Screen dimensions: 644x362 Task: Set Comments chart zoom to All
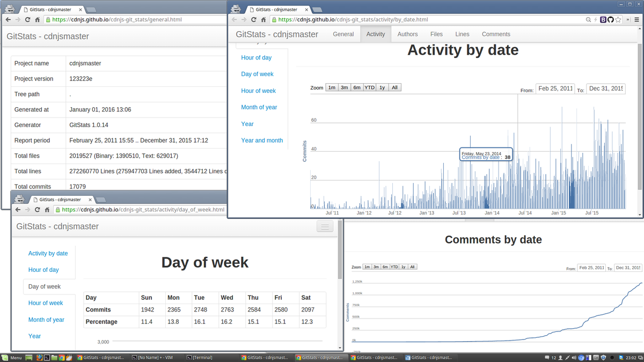coord(412,267)
